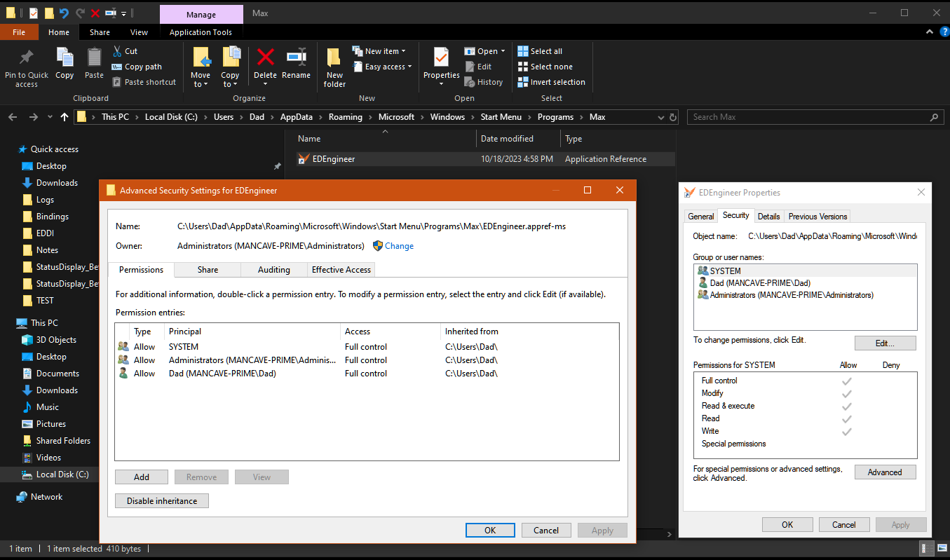The image size is (950, 560).
Task: Click the Advanced button in EDEngineer Properties
Action: point(885,472)
